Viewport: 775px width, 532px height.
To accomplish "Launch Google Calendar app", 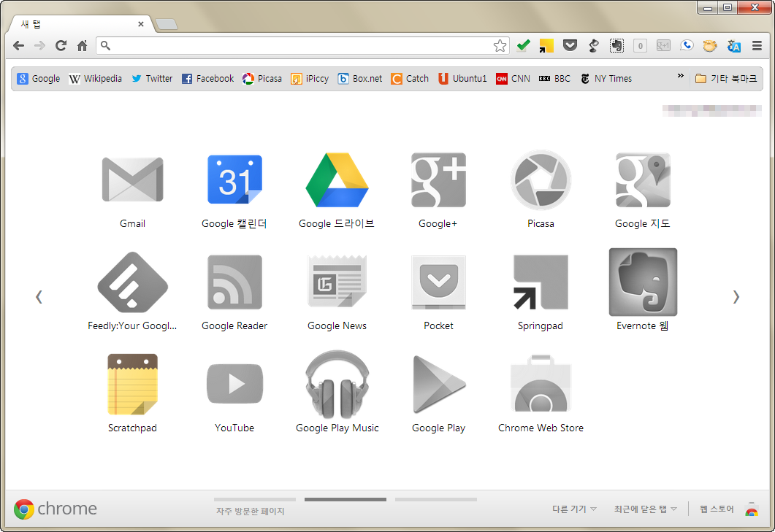I will [234, 180].
